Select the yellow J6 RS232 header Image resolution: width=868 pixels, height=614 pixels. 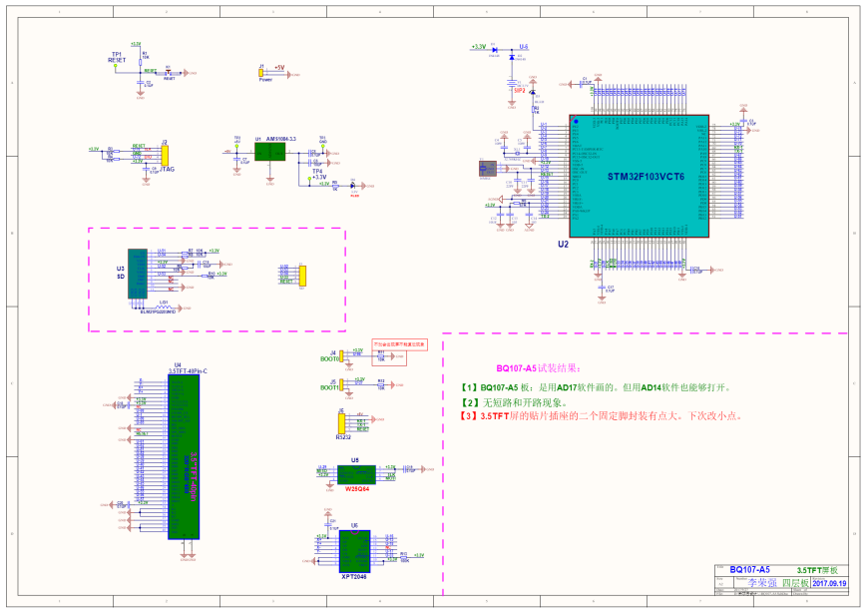[341, 424]
